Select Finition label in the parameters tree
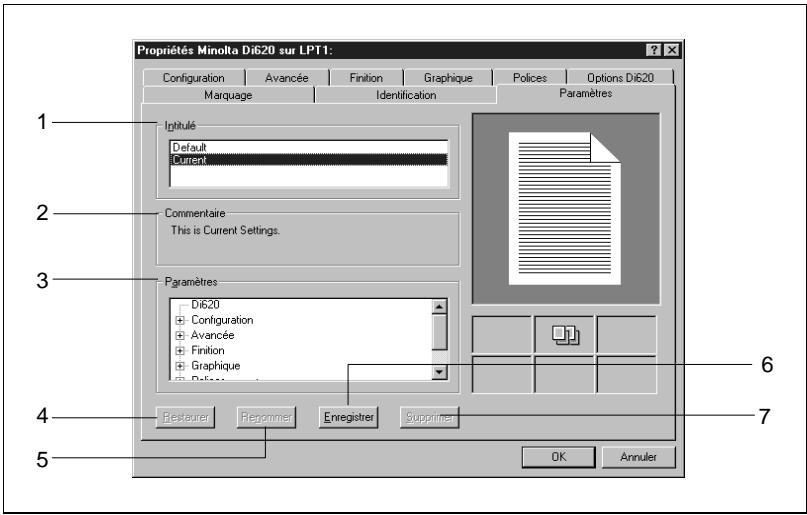 click(207, 350)
